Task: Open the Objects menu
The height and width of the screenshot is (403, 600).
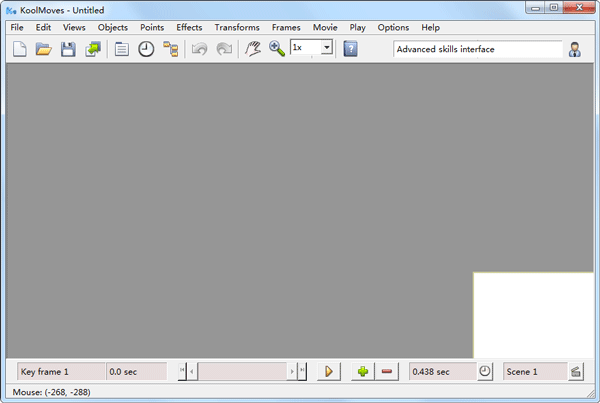Action: [112, 28]
